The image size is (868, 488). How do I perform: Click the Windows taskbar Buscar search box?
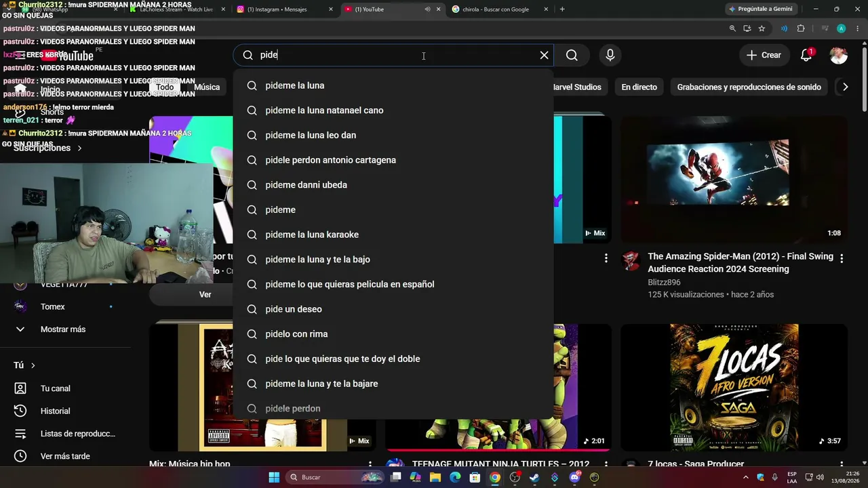pos(336,477)
